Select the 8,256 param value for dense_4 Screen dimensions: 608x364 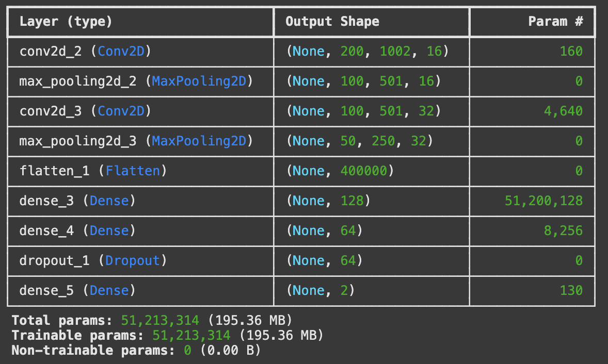point(563,230)
